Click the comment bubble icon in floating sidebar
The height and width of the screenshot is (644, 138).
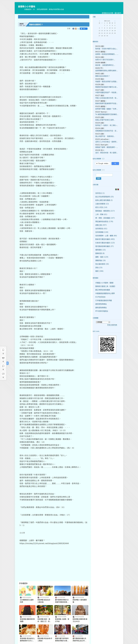point(3,366)
